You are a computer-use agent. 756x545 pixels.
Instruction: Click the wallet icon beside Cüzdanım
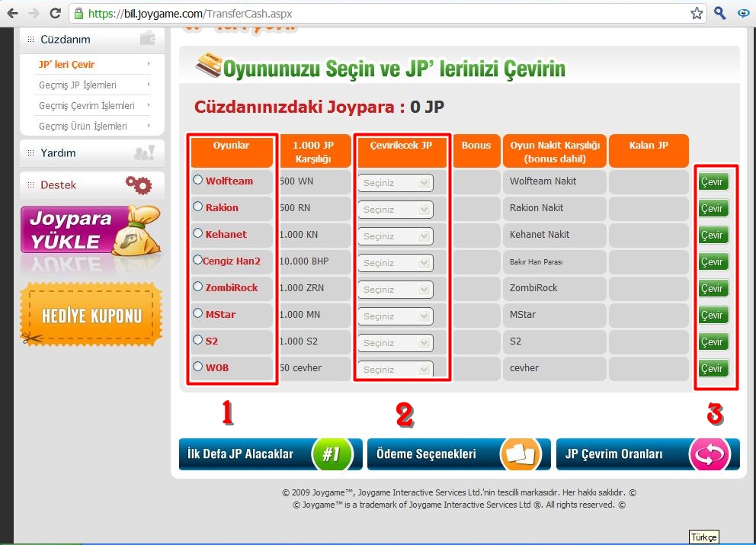(x=148, y=38)
